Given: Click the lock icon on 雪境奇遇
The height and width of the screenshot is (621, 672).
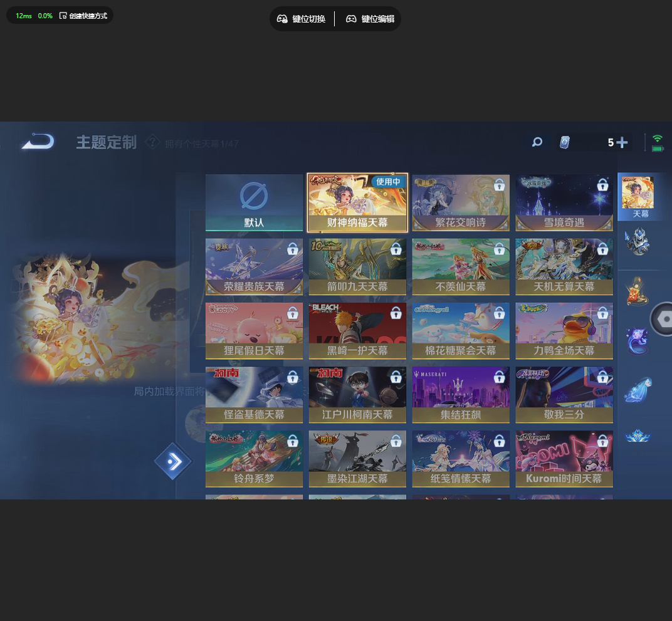Looking at the screenshot, I should 602,185.
